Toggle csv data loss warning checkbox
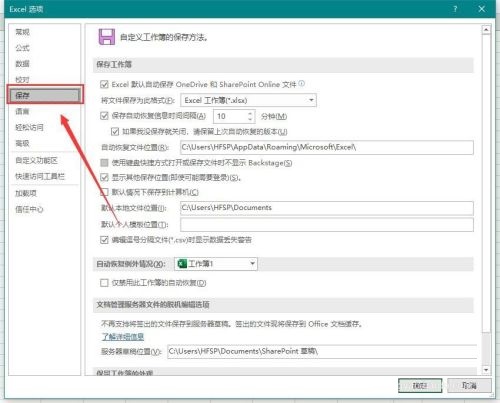Image resolution: width=500 pixels, height=403 pixels. click(x=104, y=240)
